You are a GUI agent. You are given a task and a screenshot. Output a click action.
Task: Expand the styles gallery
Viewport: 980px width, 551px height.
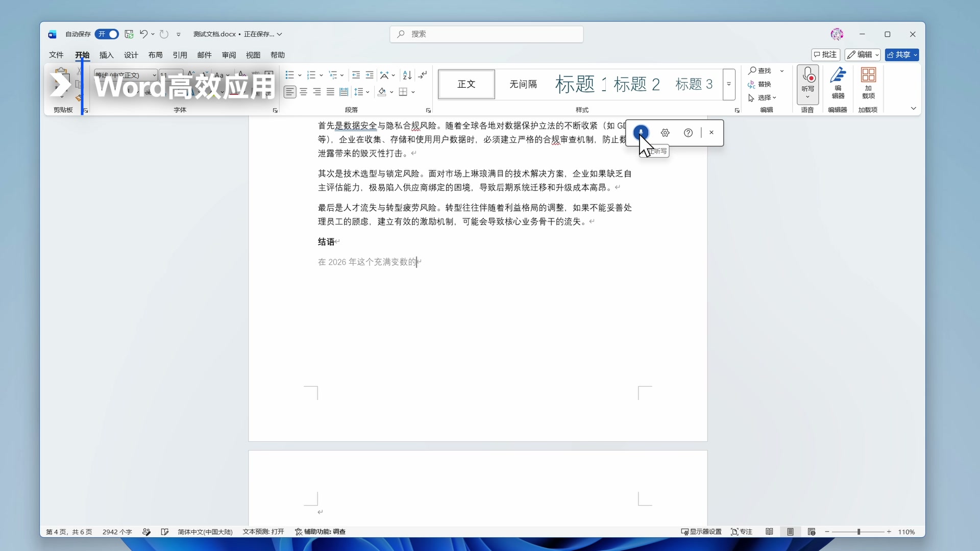(x=729, y=84)
